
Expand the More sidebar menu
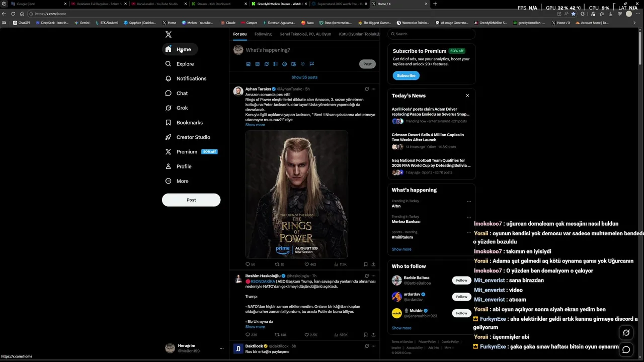coord(177,181)
